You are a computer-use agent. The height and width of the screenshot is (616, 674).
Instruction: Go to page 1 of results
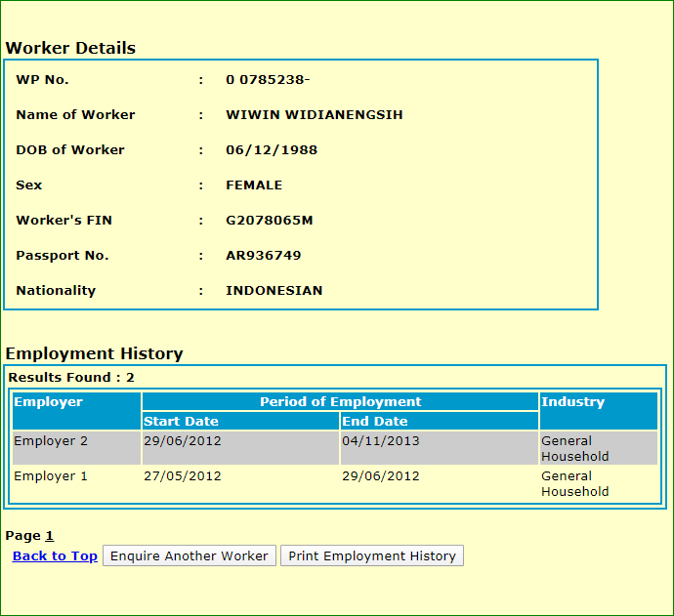49,536
